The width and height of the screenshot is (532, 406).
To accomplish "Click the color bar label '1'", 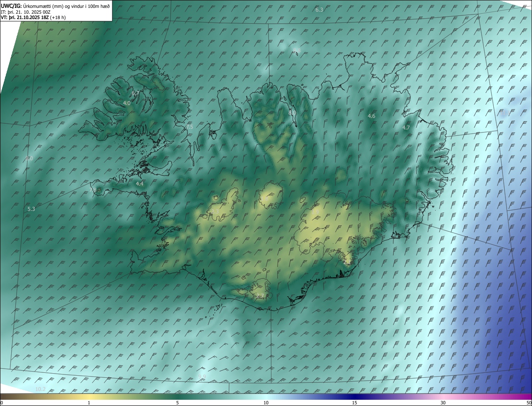I will point(89,403).
